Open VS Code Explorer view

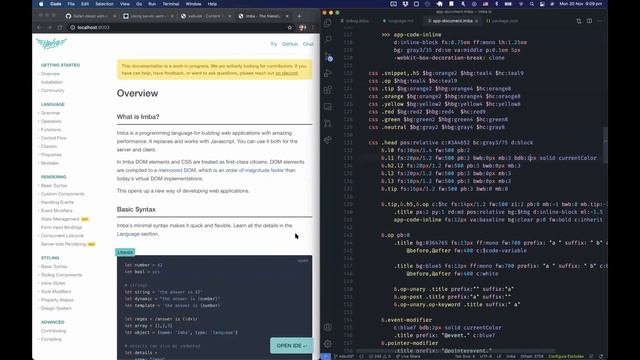328,23
